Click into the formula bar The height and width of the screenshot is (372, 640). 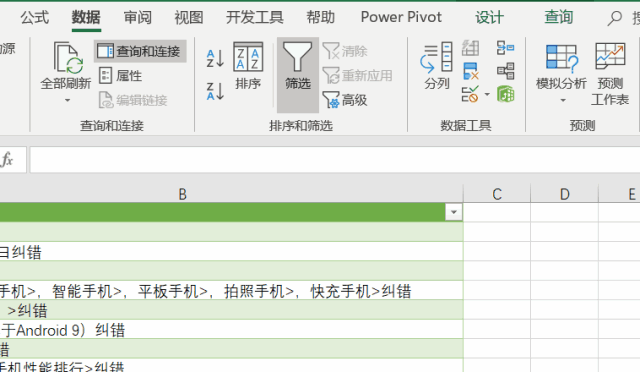[335, 160]
